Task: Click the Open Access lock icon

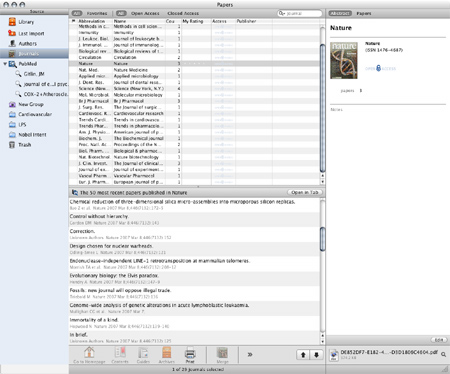Action: coord(378,68)
